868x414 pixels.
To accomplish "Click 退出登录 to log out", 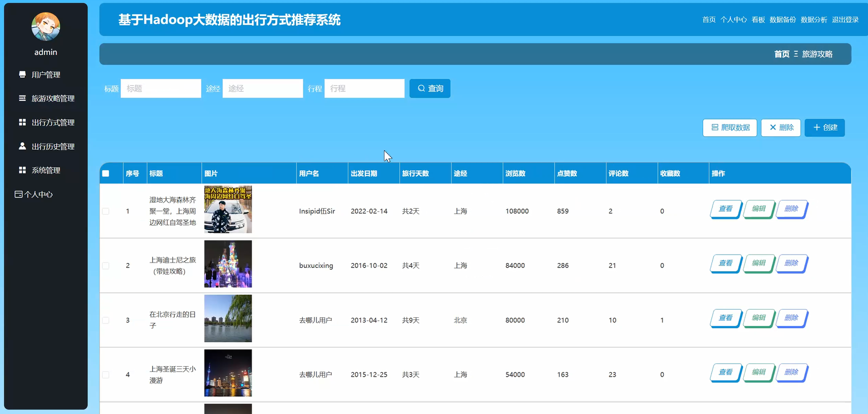I will click(845, 20).
